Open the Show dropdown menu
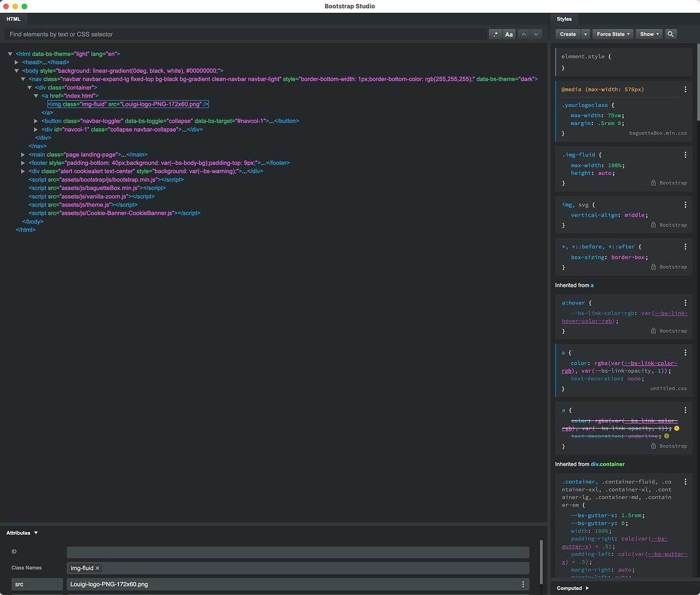Viewport: 700px width, 595px height. point(649,35)
